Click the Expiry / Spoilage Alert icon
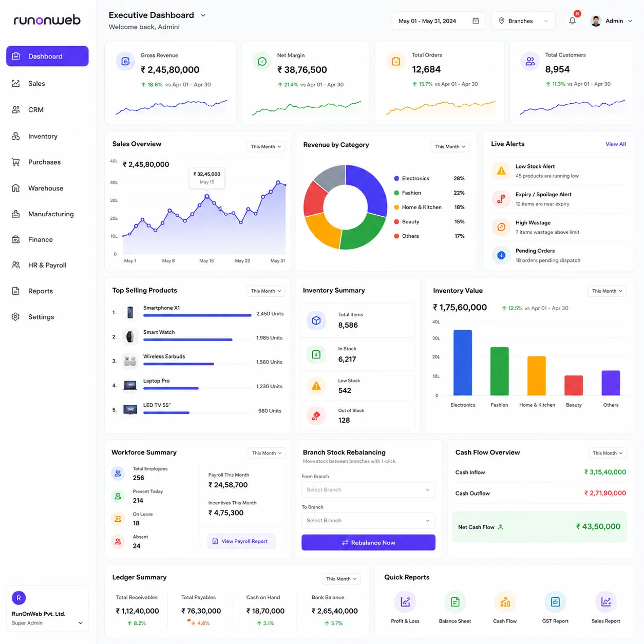Viewport: 644px width, 644px height. click(x=501, y=199)
